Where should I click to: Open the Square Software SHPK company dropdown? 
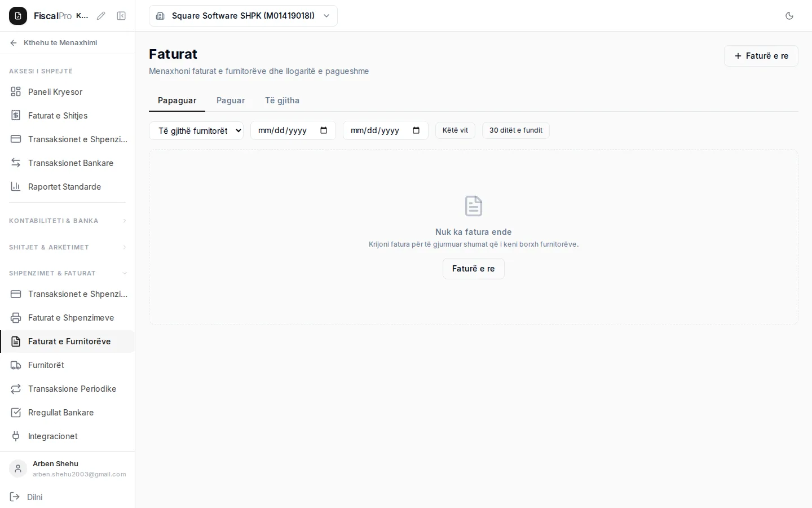(243, 16)
